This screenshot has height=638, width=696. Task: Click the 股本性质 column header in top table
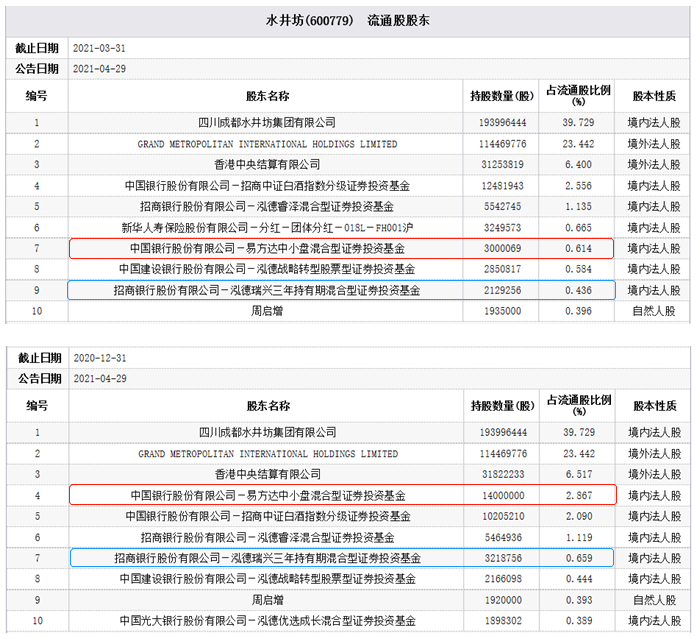tap(654, 96)
